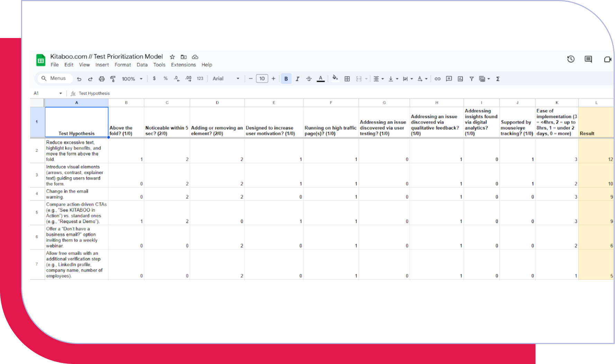Open the 100% zoom dropdown
Viewport: 615px width, 364px height.
(132, 79)
